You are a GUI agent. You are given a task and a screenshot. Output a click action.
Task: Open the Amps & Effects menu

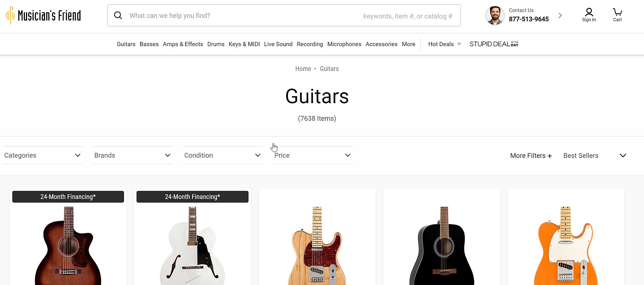coord(183,44)
